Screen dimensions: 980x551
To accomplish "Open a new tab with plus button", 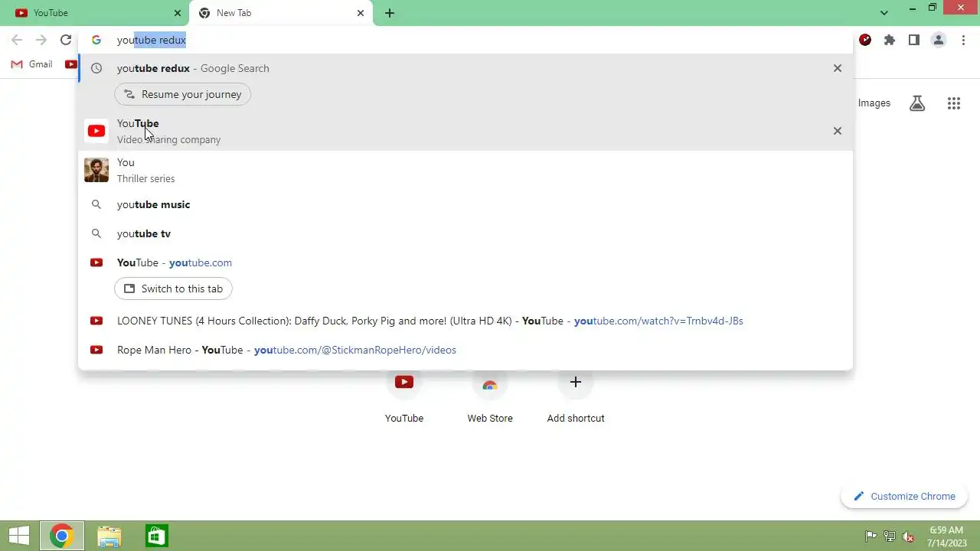I will (x=390, y=13).
